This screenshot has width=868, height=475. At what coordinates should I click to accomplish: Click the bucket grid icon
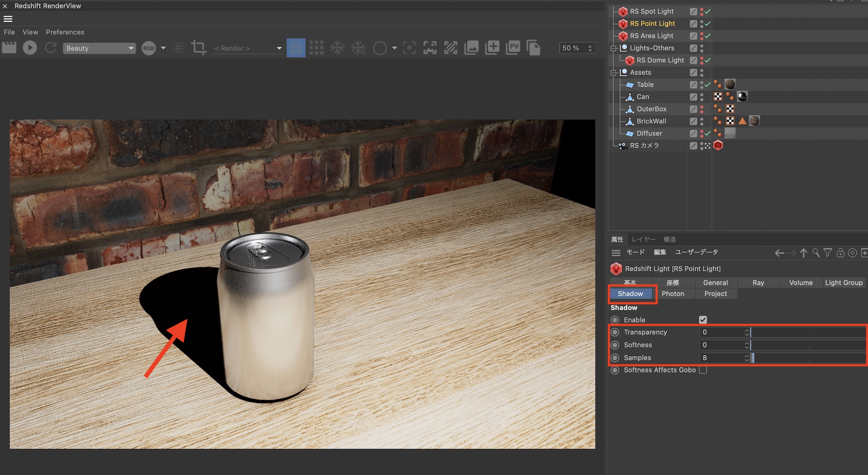point(316,48)
